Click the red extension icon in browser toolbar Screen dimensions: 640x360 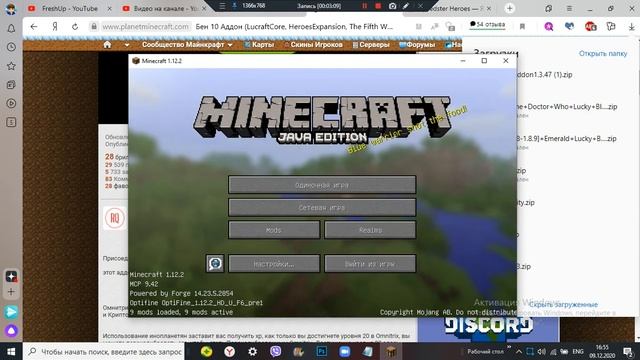point(591,27)
